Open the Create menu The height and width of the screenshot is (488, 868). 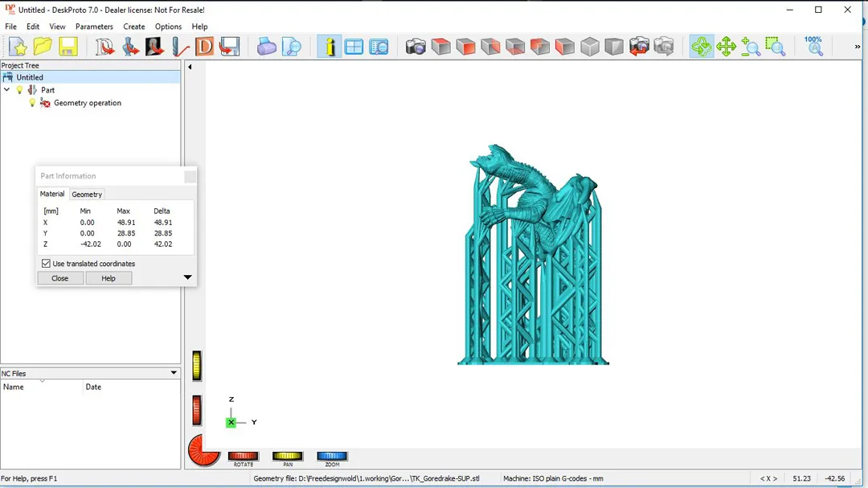134,27
